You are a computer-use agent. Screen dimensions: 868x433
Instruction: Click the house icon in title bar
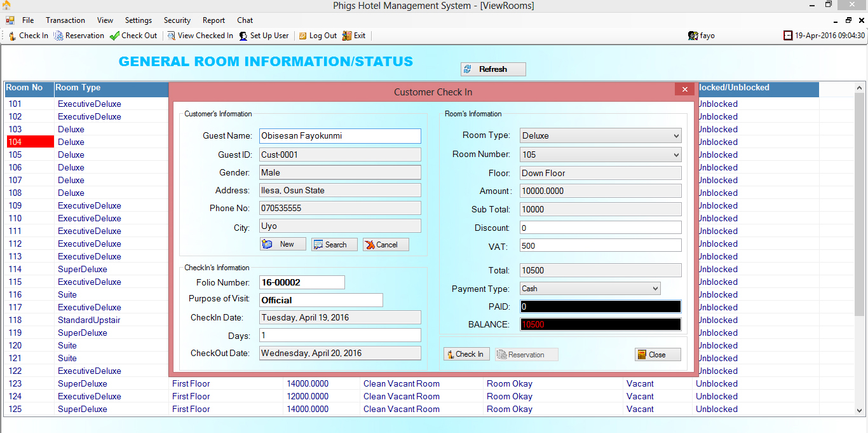click(6, 5)
